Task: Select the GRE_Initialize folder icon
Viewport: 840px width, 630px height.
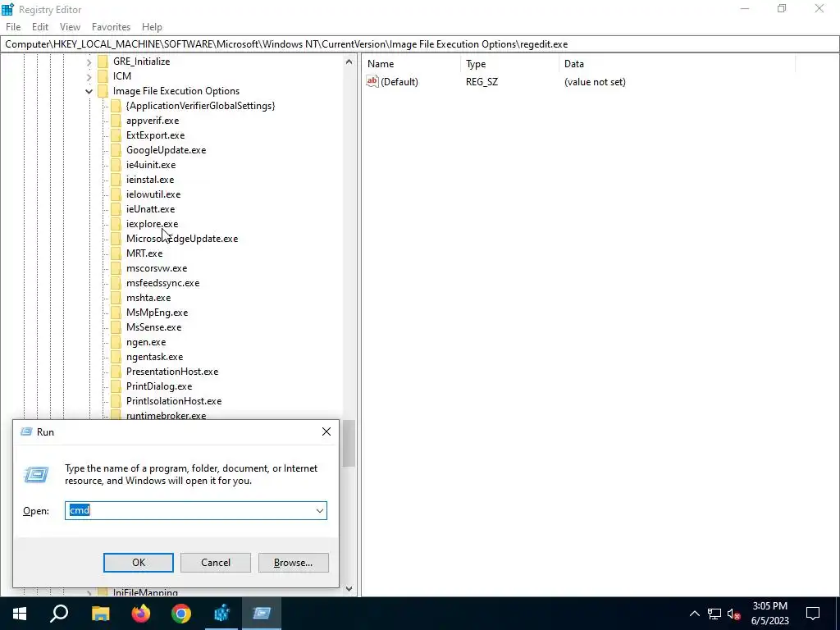Action: click(103, 61)
